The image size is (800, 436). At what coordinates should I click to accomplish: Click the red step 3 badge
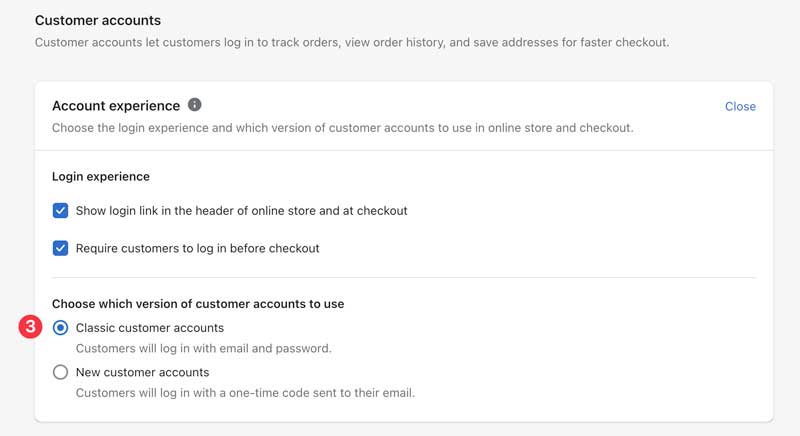[x=31, y=328]
